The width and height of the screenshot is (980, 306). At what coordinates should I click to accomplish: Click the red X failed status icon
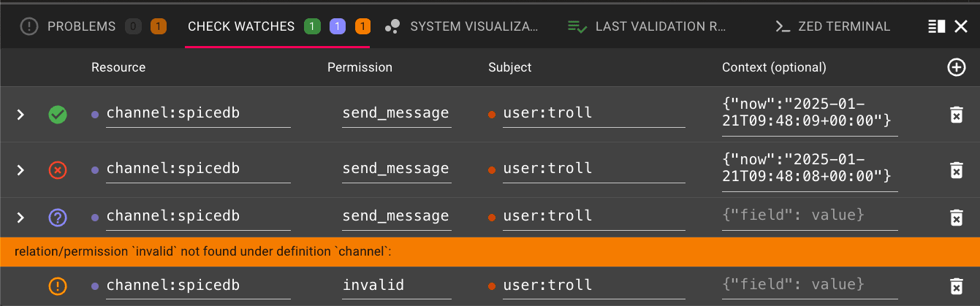point(58,170)
